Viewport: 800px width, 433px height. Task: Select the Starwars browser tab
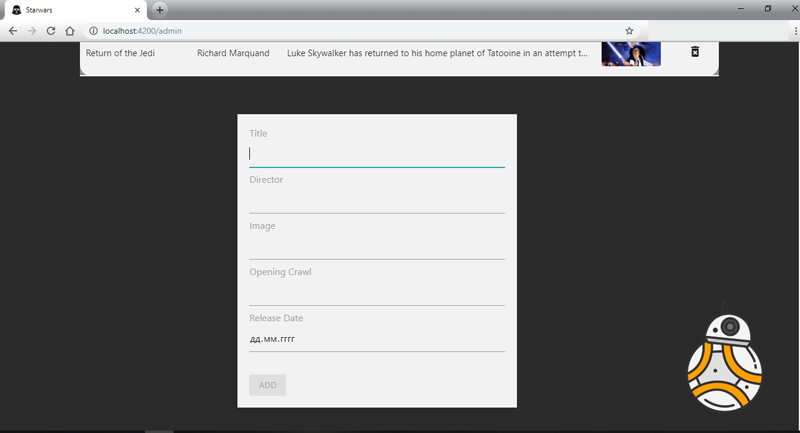pos(76,10)
